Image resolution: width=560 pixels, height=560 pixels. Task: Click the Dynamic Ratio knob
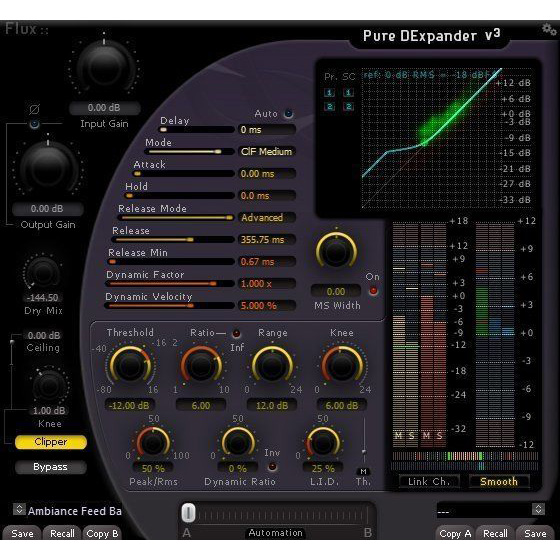(x=238, y=443)
